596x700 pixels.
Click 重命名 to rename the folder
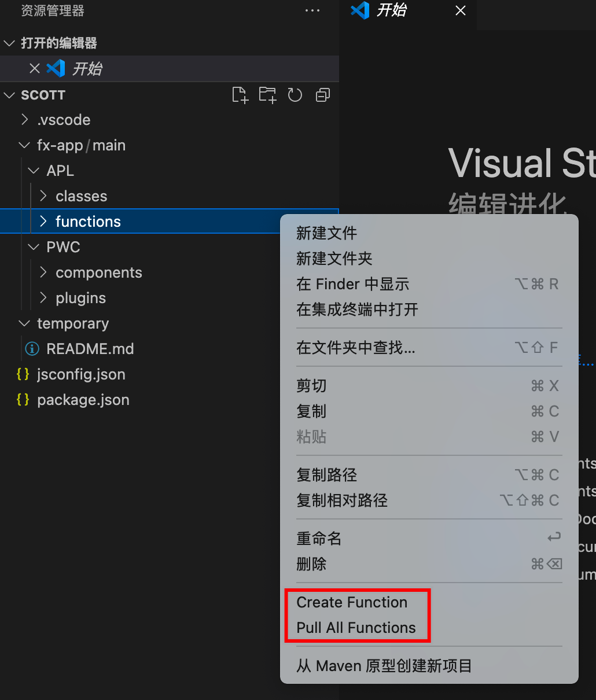[319, 539]
